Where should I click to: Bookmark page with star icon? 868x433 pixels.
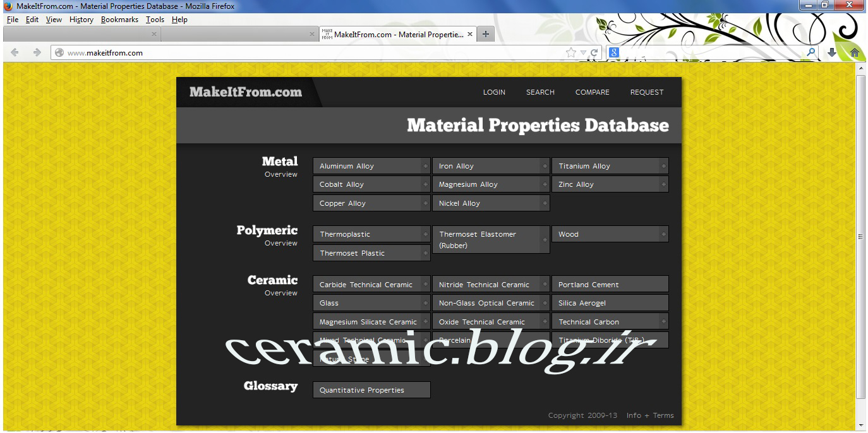tap(572, 53)
